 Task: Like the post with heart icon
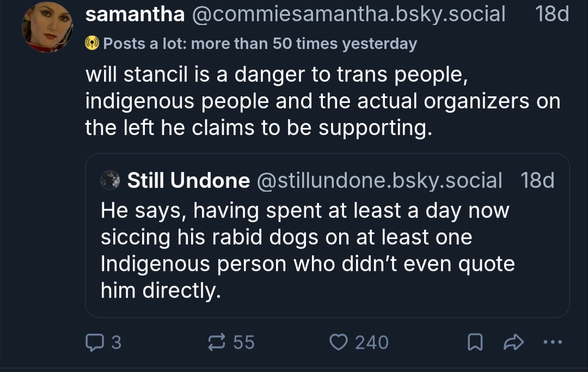(339, 342)
